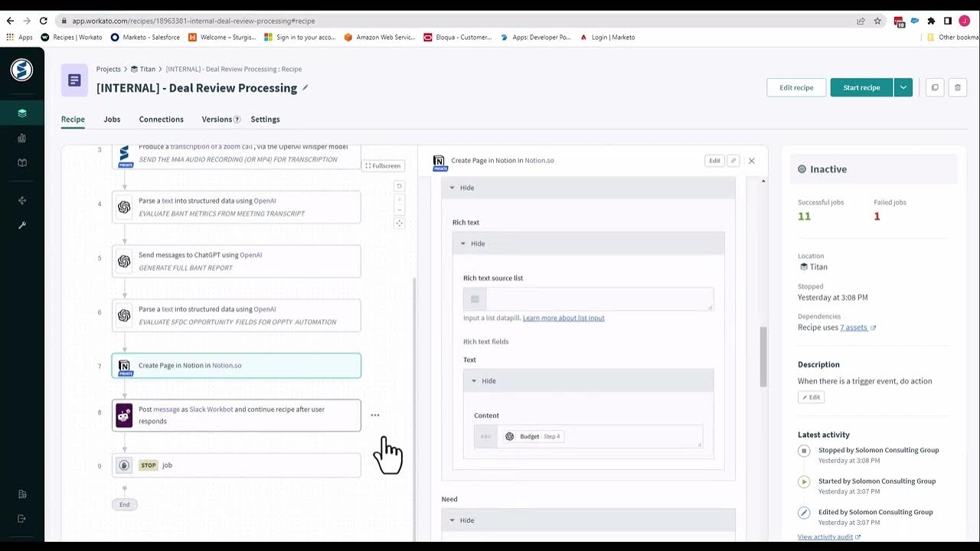Select step 6 Evaluate SFDC Opportunity fields

237,315
